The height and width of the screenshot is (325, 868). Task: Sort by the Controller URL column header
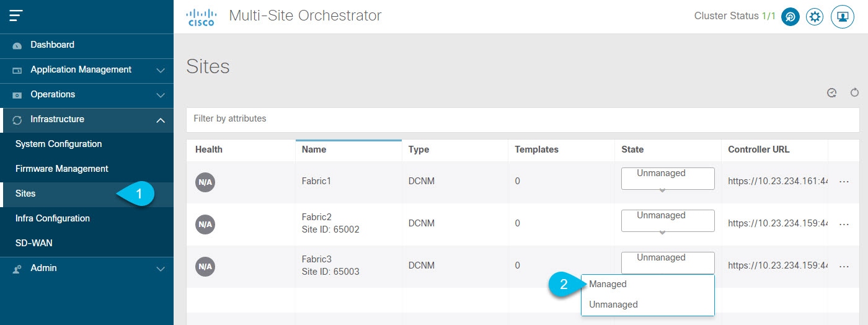759,149
